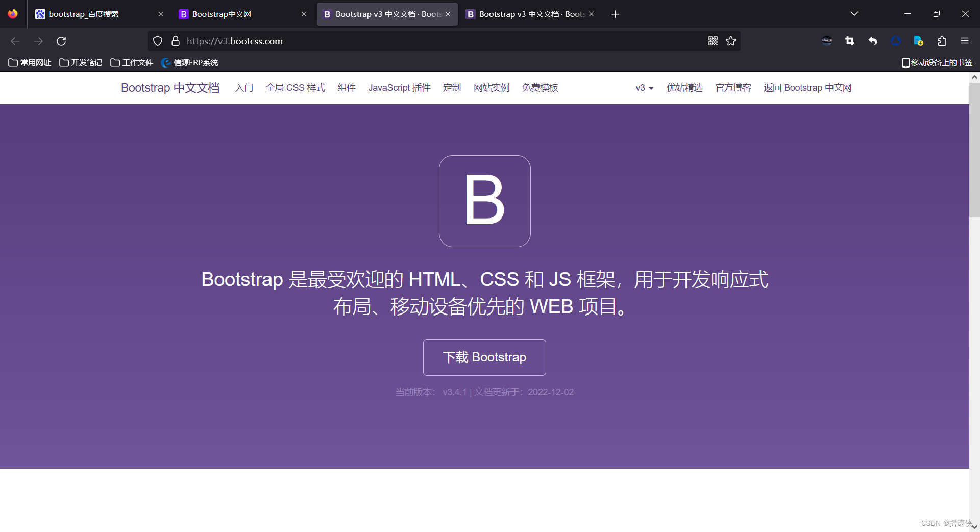
Task: Open the translate extension icon
Action: tap(919, 41)
